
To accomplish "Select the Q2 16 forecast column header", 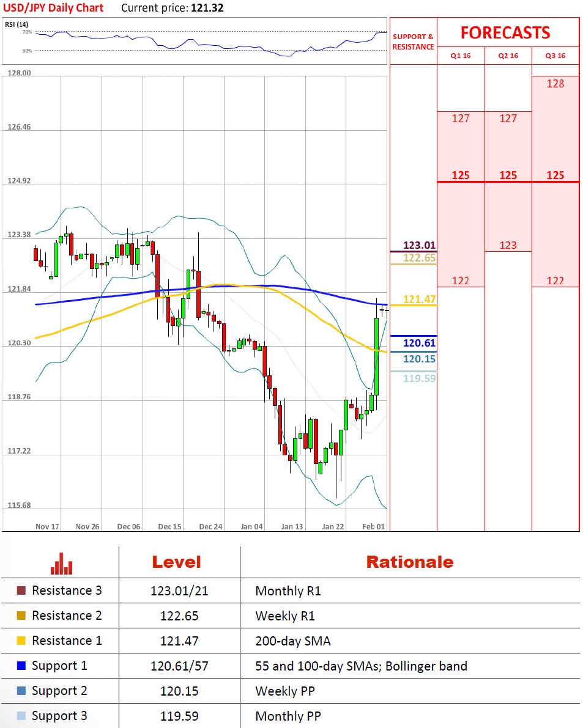I will tap(508, 56).
